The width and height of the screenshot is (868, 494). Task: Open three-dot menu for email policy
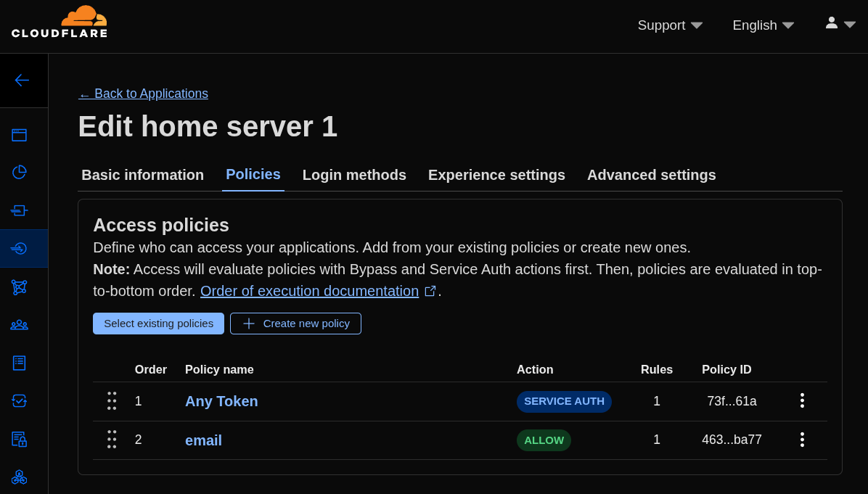[x=802, y=440]
